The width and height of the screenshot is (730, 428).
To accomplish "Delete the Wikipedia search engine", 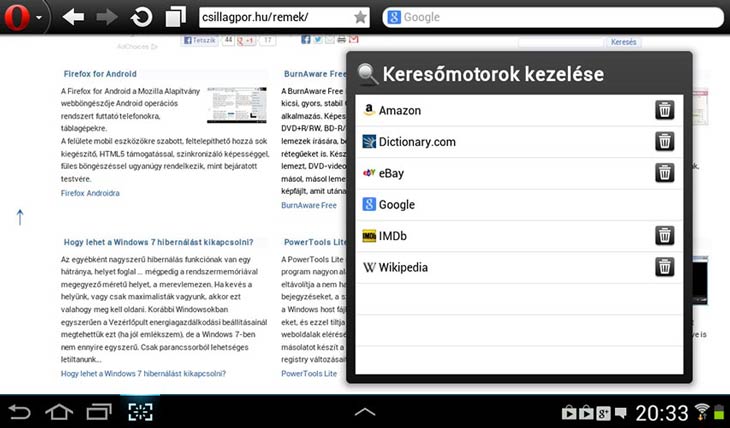I will (664, 267).
